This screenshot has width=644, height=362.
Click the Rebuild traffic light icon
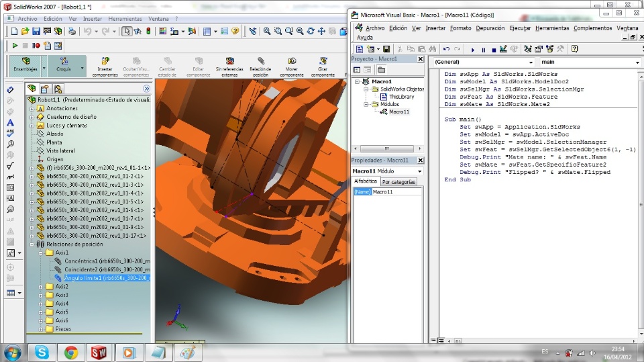(x=148, y=32)
